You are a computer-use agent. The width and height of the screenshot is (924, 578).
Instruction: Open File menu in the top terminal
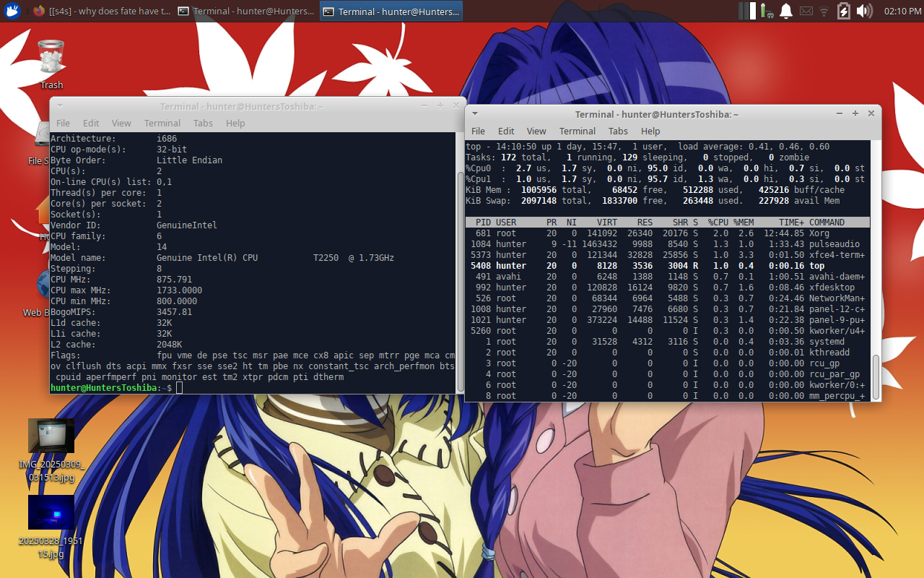pyautogui.click(x=478, y=131)
